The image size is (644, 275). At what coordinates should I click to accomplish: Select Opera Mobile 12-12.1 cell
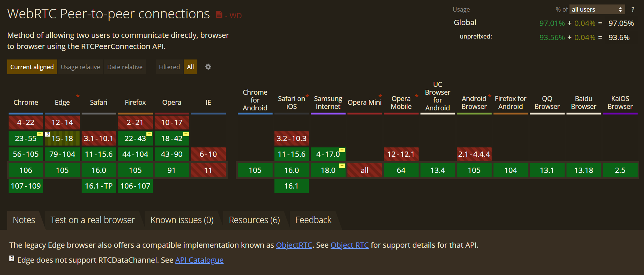click(x=401, y=154)
